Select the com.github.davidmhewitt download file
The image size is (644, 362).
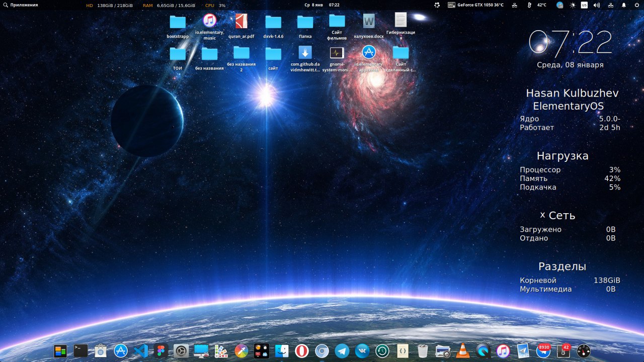click(305, 58)
